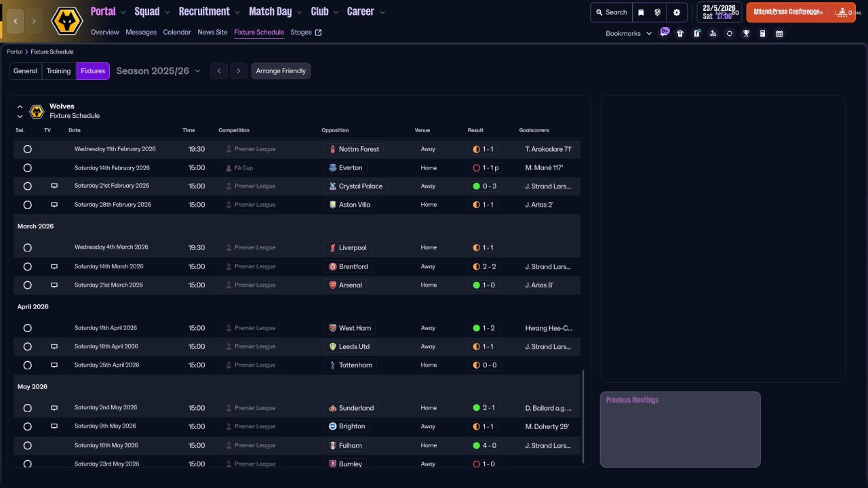The image size is (868, 488).
Task: Select the Everton FA Cup fixture radio
Action: point(27,168)
